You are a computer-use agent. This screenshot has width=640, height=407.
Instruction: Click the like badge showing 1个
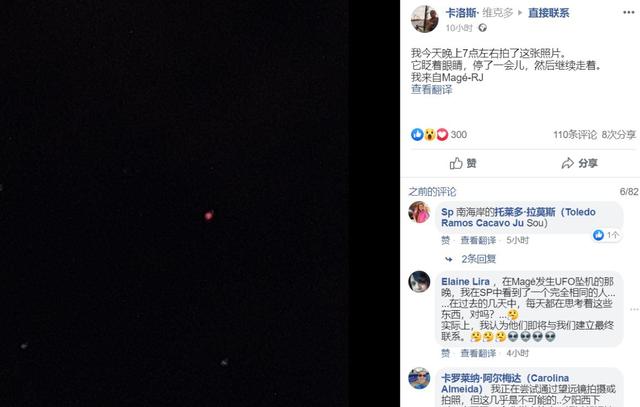coord(606,235)
